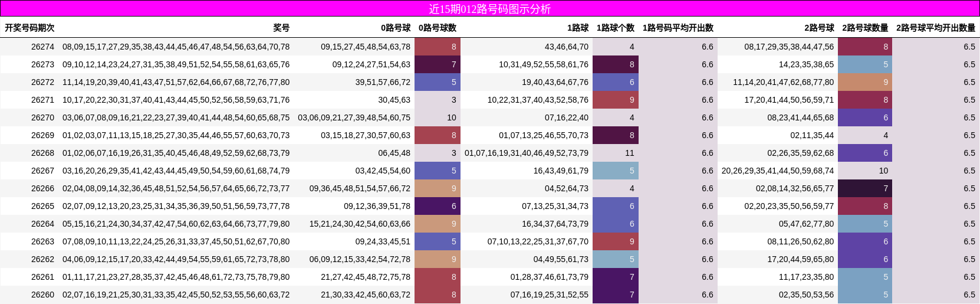This screenshot has width=980, height=304.
Task: Click issue number 26267
Action: click(42, 171)
